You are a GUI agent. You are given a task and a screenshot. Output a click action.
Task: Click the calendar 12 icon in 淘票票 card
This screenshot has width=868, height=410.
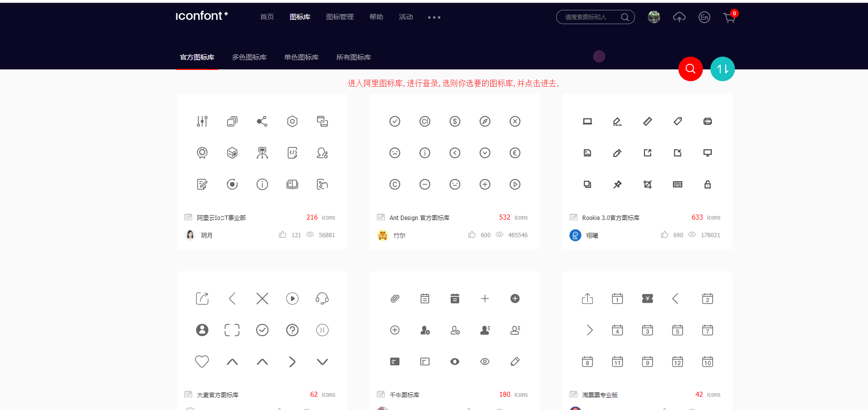point(677,361)
